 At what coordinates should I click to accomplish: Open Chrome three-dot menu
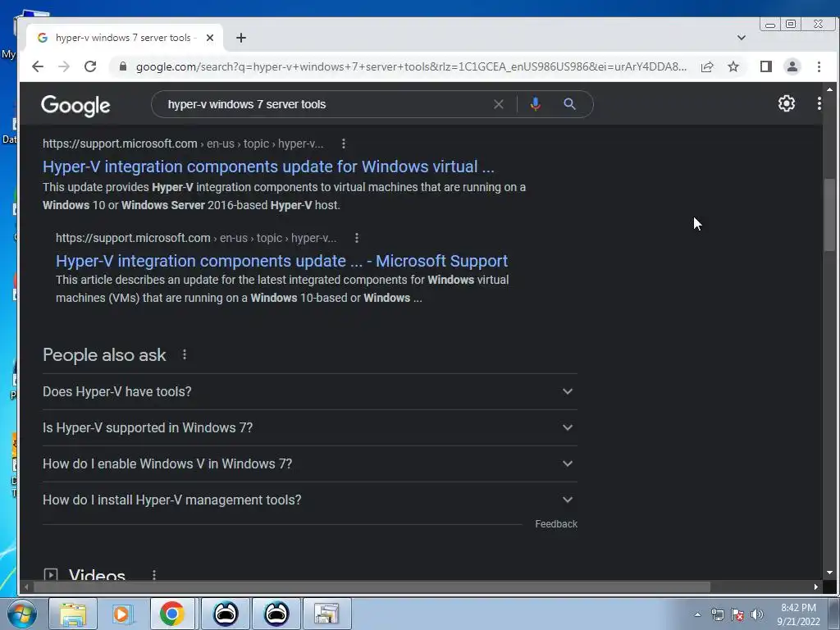819,66
